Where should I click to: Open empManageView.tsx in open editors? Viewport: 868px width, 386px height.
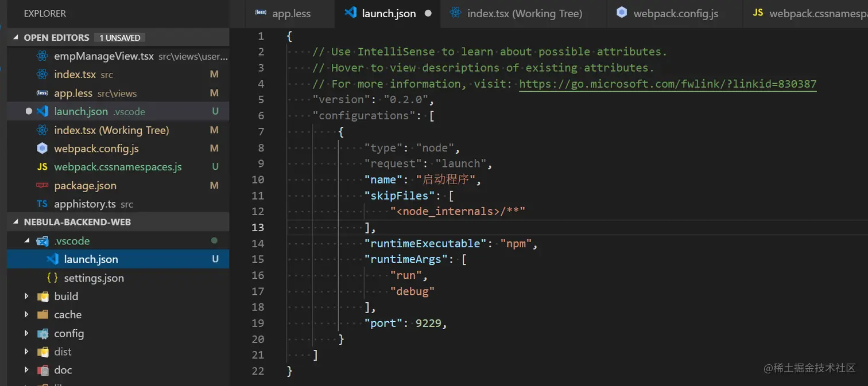[118, 56]
